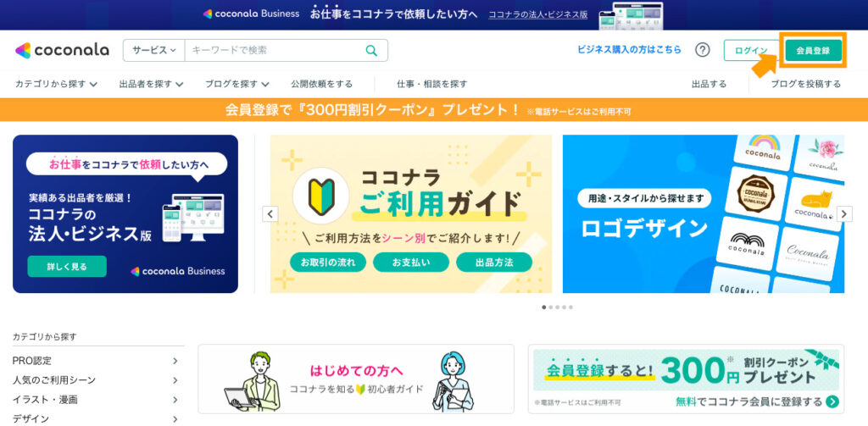Click the 会員登録 button
The image size is (868, 426).
(813, 50)
